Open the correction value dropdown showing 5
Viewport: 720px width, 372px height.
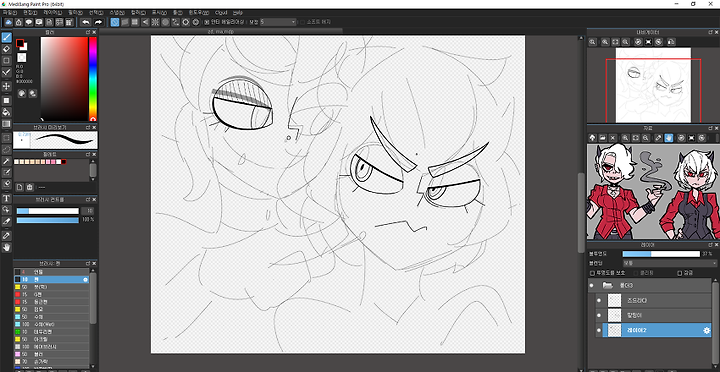(x=278, y=22)
